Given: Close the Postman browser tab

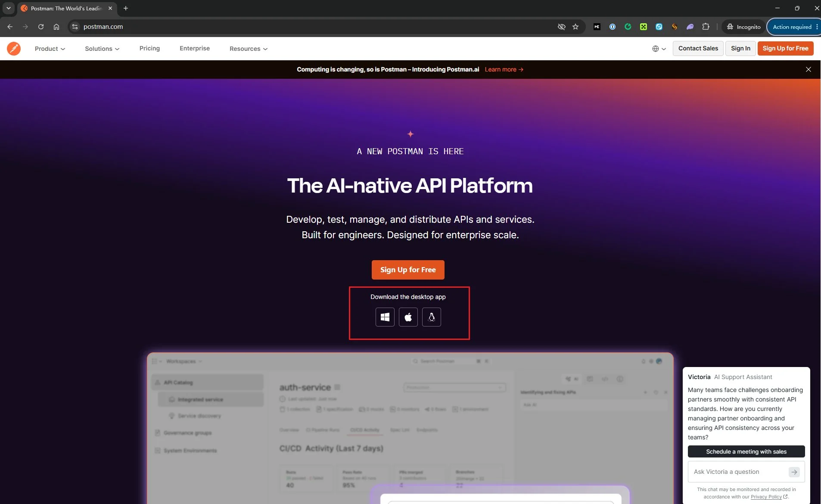Looking at the screenshot, I should coord(110,8).
